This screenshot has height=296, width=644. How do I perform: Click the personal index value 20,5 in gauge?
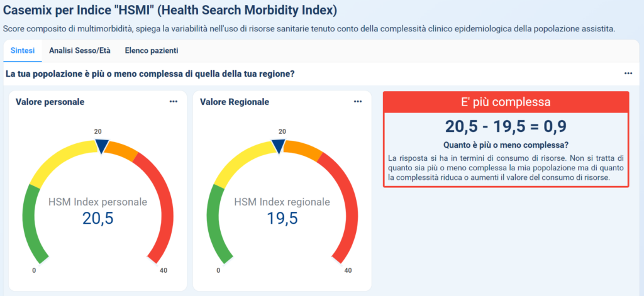97,218
